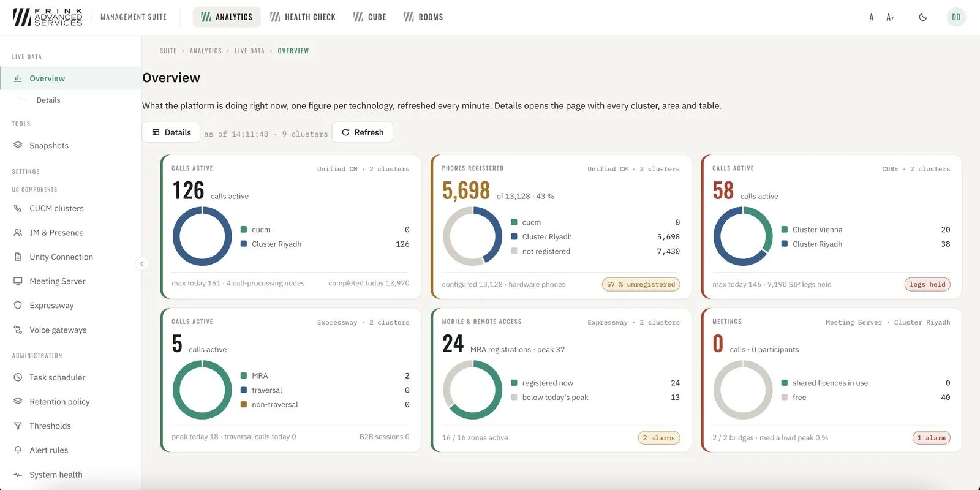Screen dimensions: 980x490
Task: Click the '5,698' phones registered figure
Action: tap(466, 190)
